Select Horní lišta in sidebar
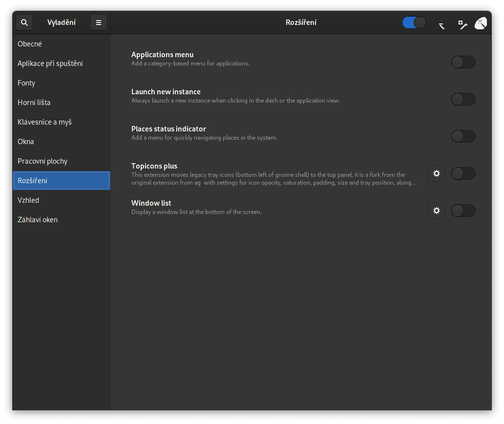 34,103
